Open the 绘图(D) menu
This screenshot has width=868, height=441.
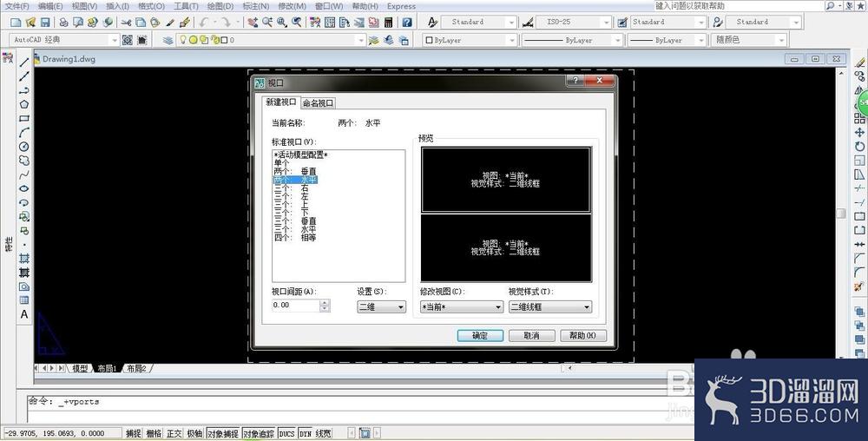tap(220, 6)
